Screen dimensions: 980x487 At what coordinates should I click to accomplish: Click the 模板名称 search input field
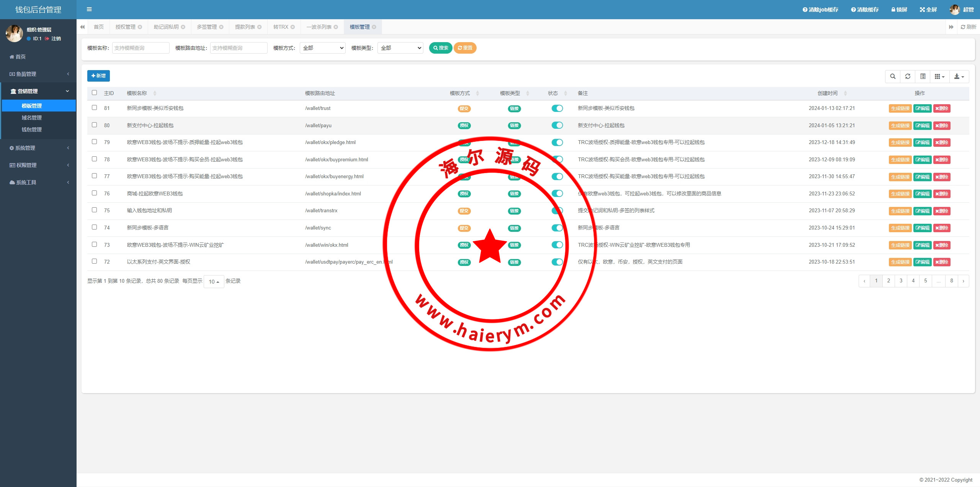click(x=140, y=48)
